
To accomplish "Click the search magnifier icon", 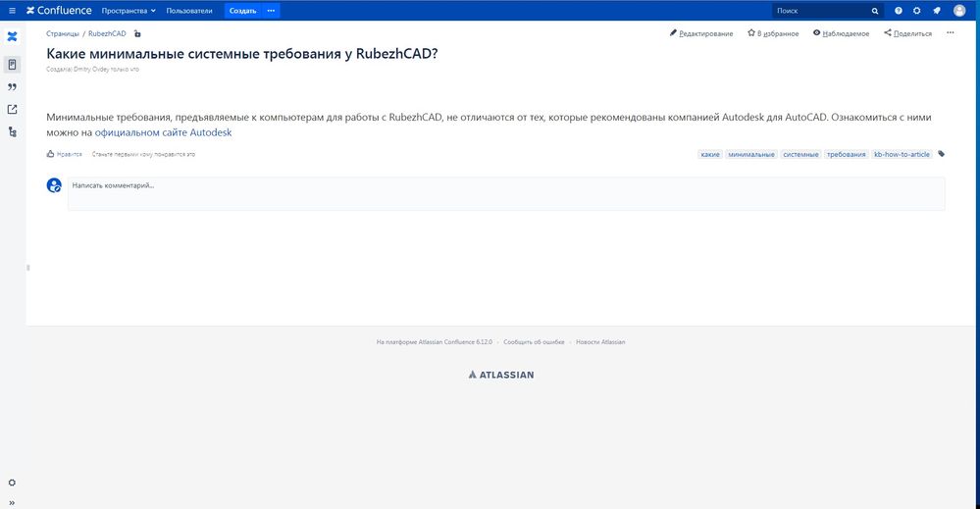I will tap(875, 11).
